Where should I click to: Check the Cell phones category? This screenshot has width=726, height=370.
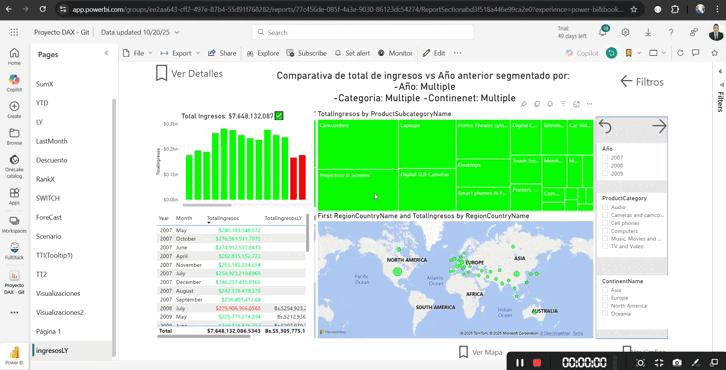(605, 223)
